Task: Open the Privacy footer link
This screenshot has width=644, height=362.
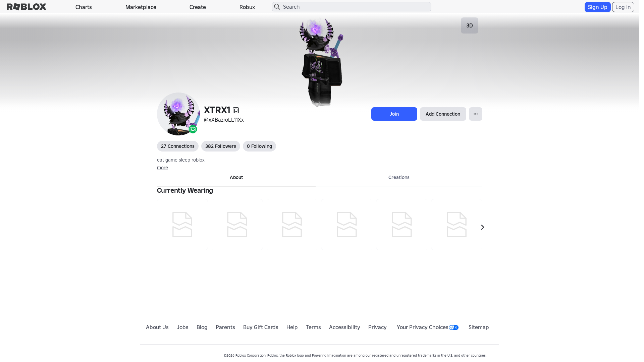Action: click(377, 327)
